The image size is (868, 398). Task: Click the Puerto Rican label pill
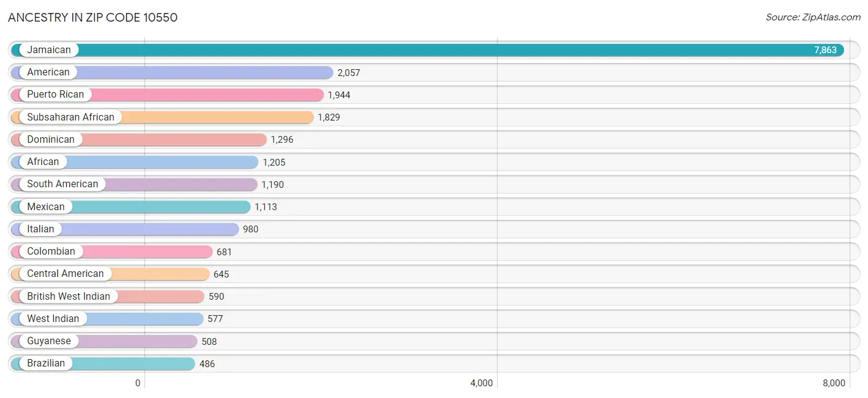pos(55,95)
